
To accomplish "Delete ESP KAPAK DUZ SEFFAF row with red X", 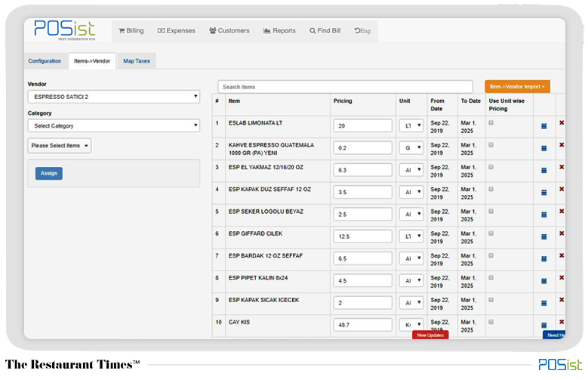I will tap(562, 190).
